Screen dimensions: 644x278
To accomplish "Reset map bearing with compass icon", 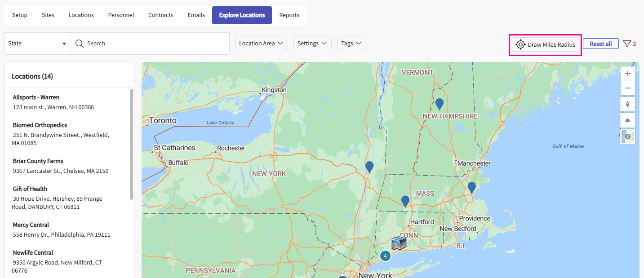I will (627, 104).
